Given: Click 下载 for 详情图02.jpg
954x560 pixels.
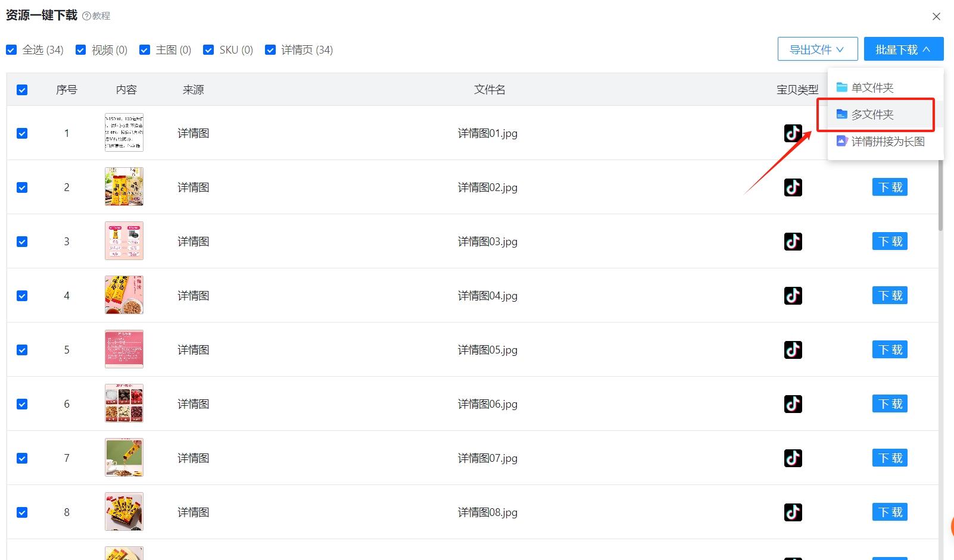Looking at the screenshot, I should coord(889,186).
